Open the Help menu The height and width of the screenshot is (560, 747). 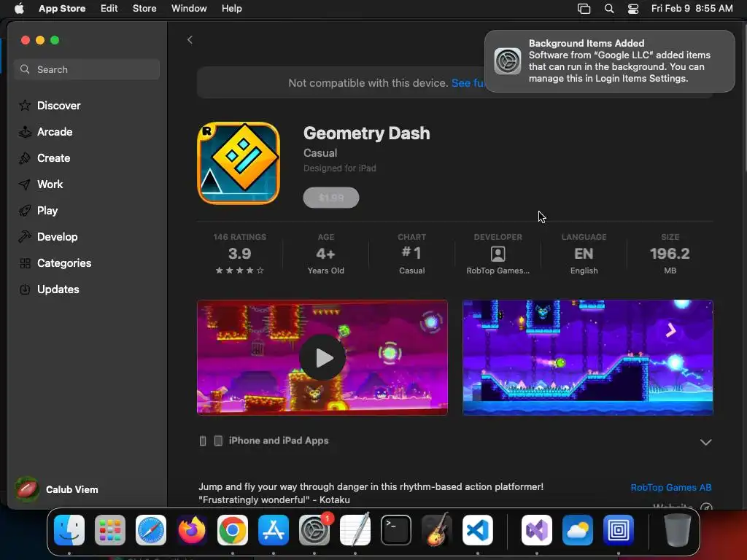point(231,9)
